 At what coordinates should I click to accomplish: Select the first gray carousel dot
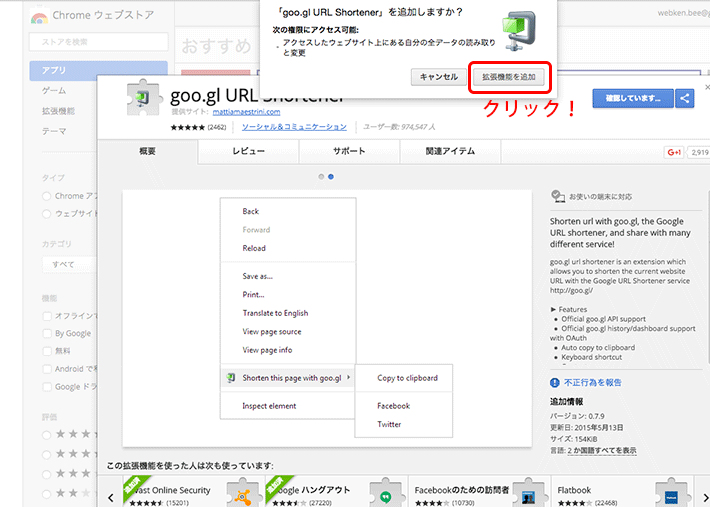[321, 177]
